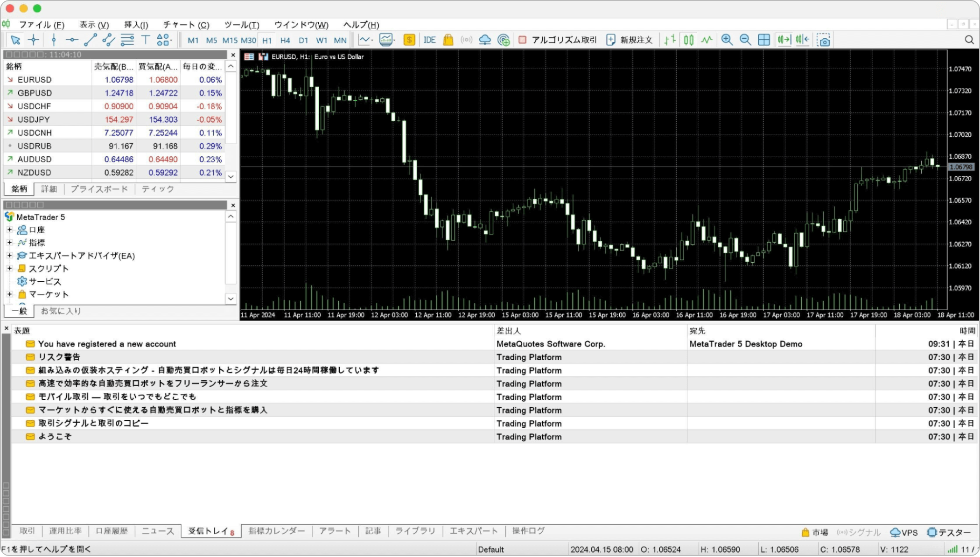Switch chart to line chart
The width and height of the screenshot is (980, 557).
[707, 40]
